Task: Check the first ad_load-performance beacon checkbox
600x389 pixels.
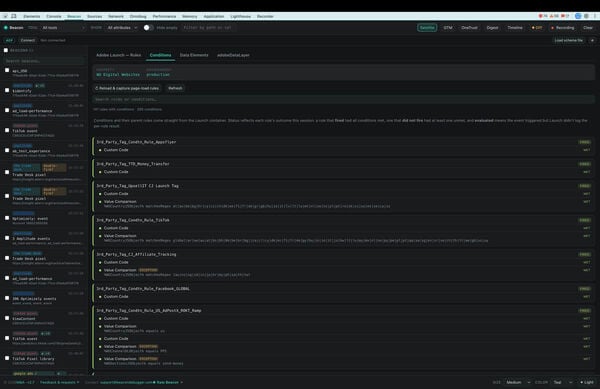Action: tap(7, 110)
